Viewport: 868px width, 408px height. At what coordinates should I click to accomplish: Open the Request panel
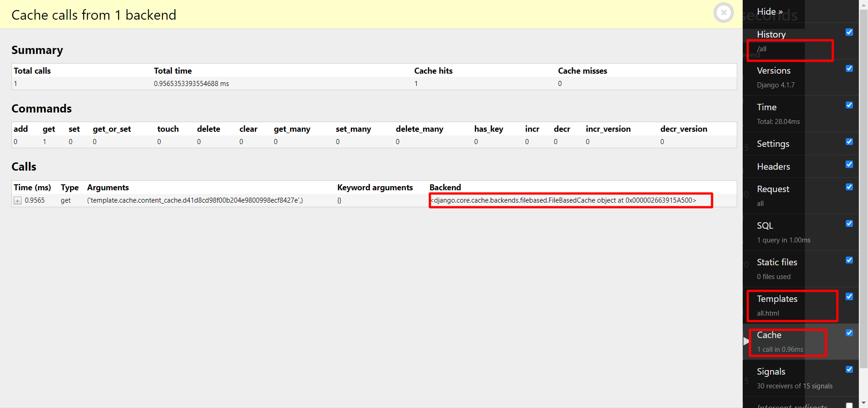coord(773,189)
